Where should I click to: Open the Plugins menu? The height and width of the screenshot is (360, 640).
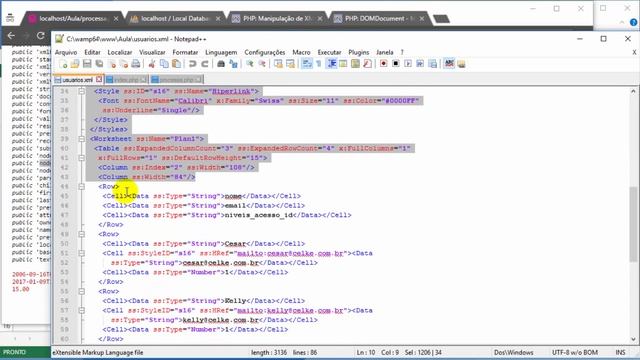point(358,53)
